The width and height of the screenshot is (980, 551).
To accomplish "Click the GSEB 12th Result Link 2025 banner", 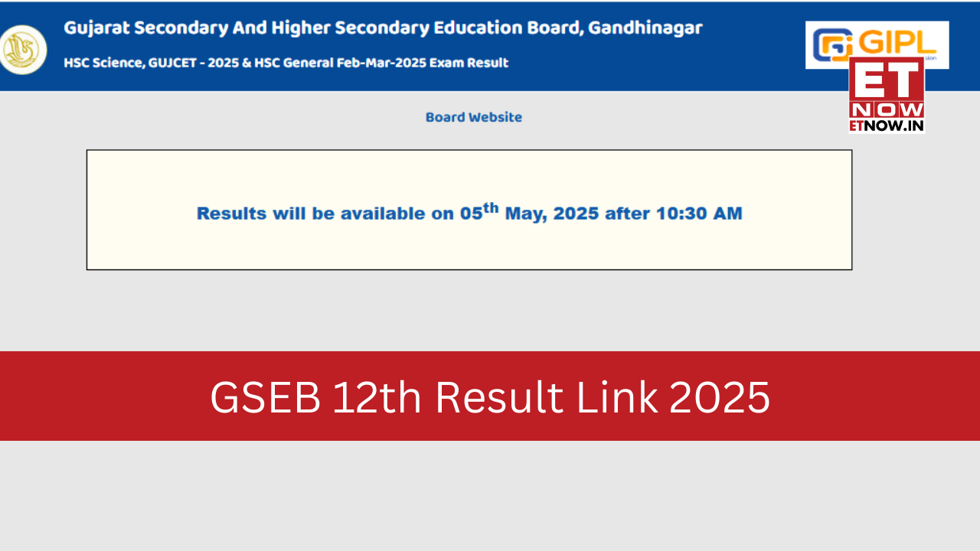I will tap(490, 396).
